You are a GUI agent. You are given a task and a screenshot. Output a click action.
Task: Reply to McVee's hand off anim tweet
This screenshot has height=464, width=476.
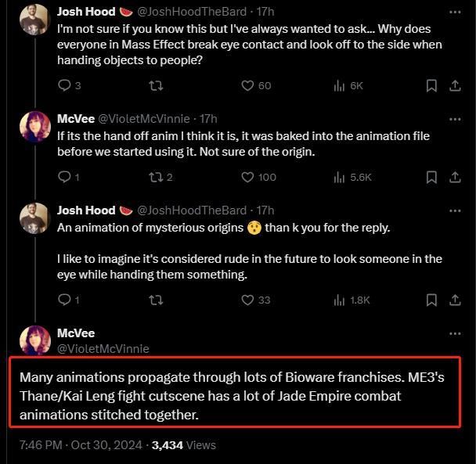click(64, 177)
